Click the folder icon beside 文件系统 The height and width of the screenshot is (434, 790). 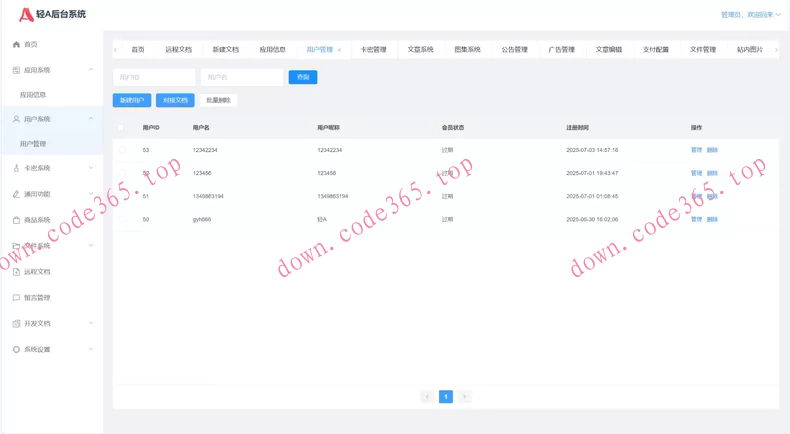[16, 245]
